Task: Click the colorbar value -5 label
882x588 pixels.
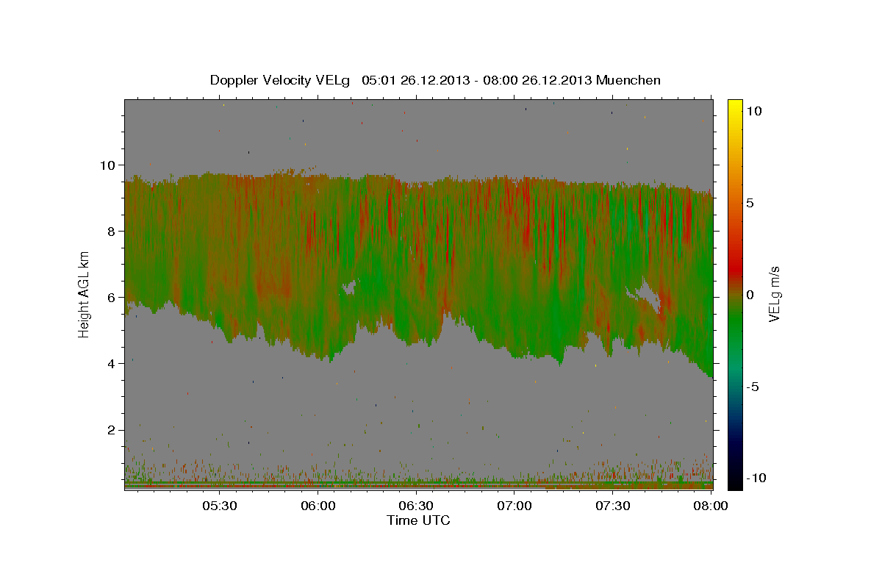Action: click(754, 387)
